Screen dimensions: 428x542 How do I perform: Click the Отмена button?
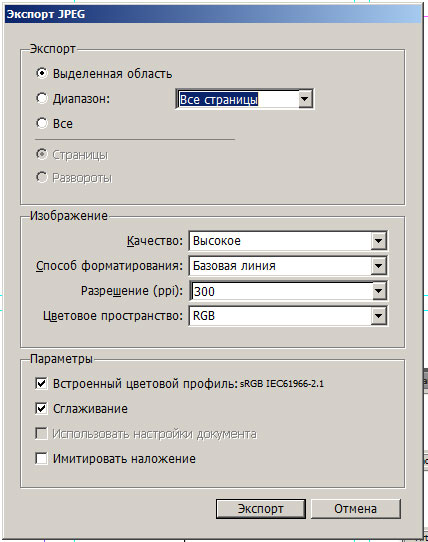click(x=356, y=508)
